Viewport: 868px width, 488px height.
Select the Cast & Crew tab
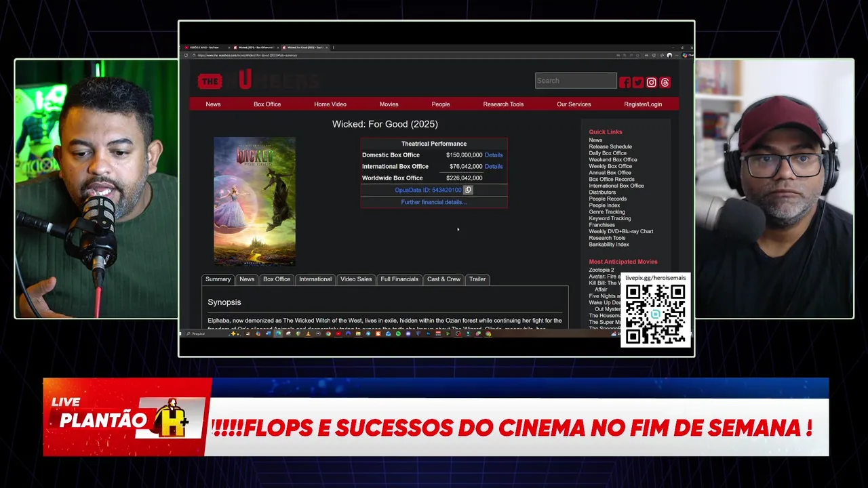tap(443, 279)
